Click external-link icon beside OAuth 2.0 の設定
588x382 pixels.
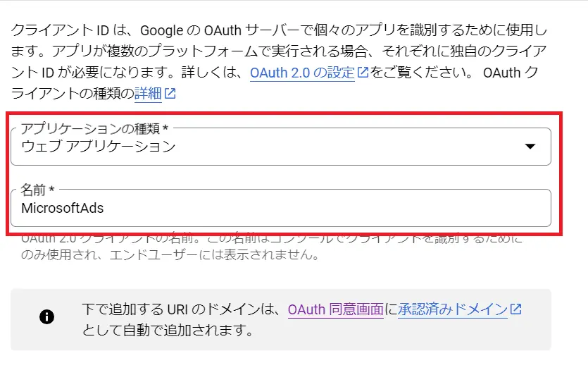[363, 72]
